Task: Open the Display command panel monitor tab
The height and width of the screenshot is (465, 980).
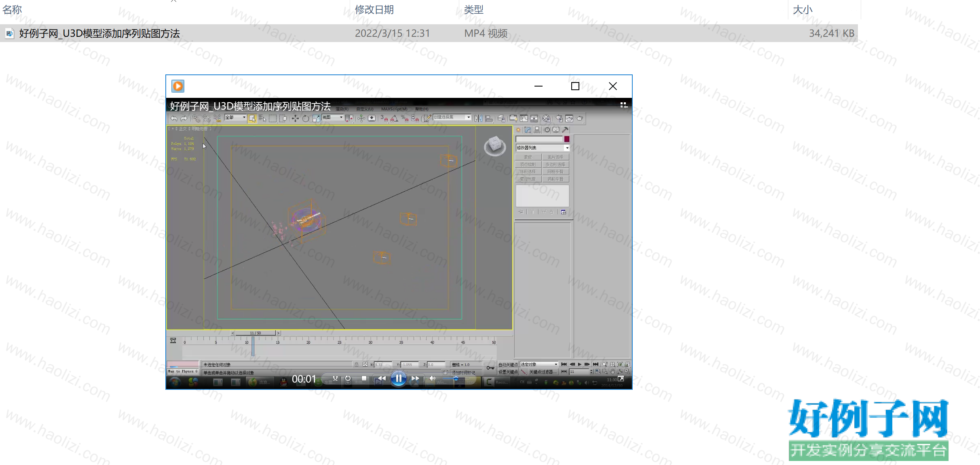Action: pyautogui.click(x=556, y=130)
